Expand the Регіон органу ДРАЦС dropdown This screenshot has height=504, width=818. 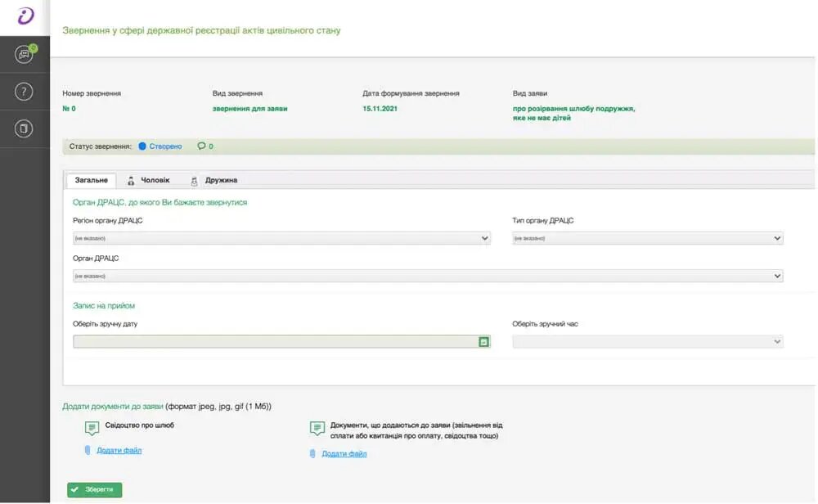coord(281,238)
